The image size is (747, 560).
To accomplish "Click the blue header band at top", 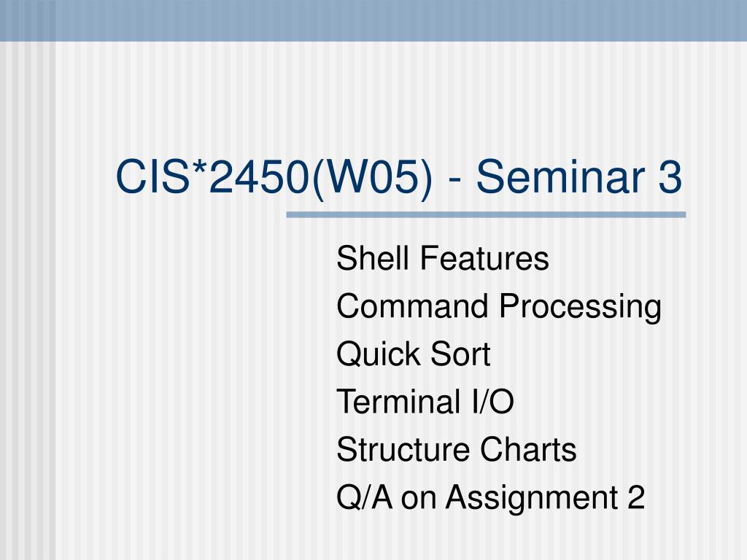I will 373,20.
